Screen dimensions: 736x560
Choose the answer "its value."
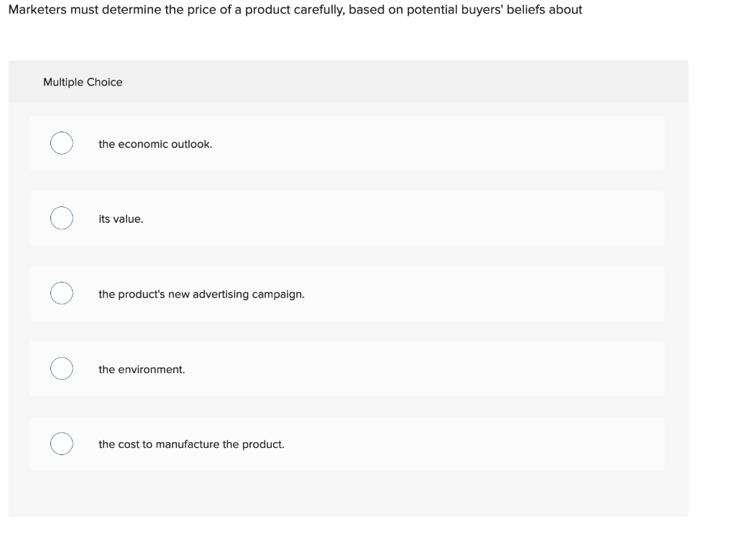121,219
